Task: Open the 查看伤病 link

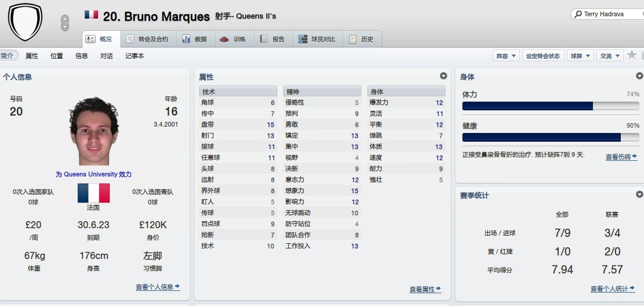Action: point(621,157)
